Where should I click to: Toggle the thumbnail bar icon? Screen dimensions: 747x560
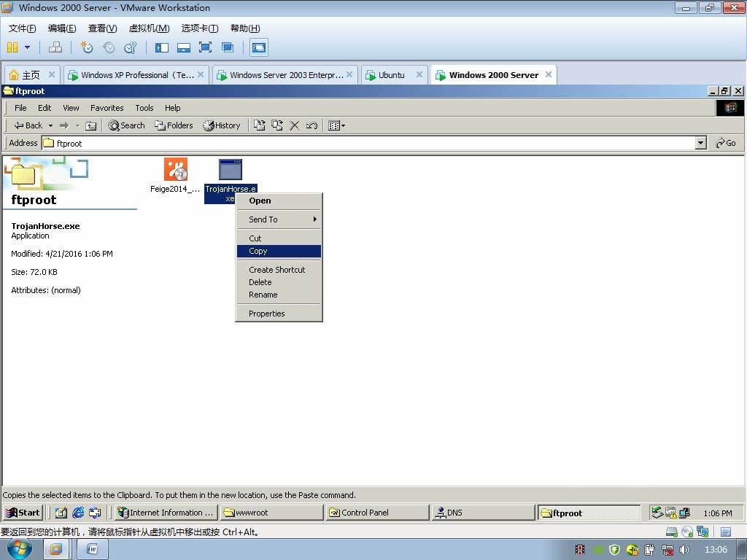183,47
